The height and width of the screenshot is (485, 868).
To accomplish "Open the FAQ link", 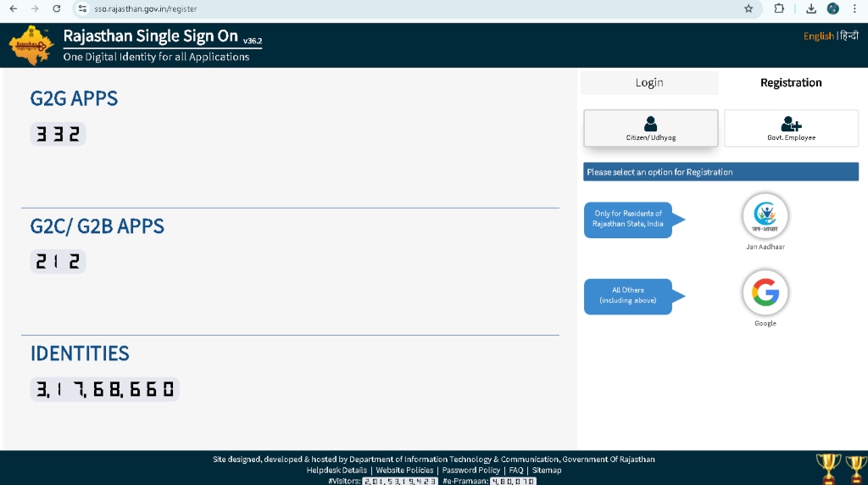I will point(516,470).
